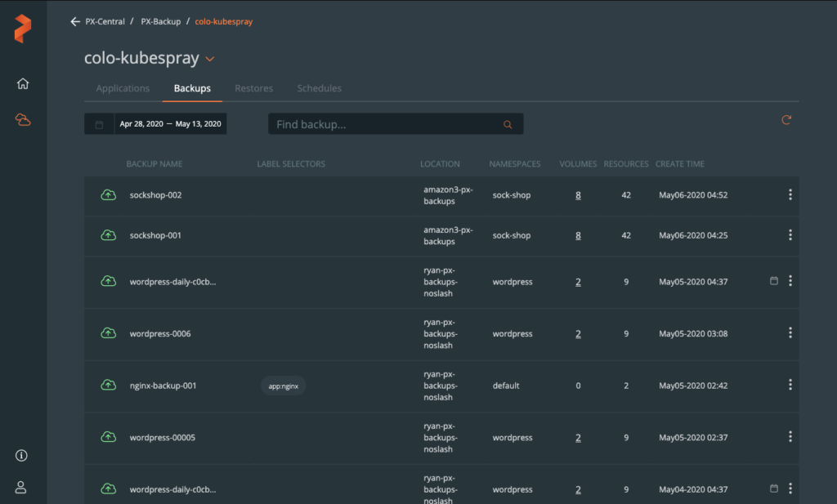Click cloud upload icon for sockshop-002
This screenshot has height=504, width=837.
tap(109, 194)
